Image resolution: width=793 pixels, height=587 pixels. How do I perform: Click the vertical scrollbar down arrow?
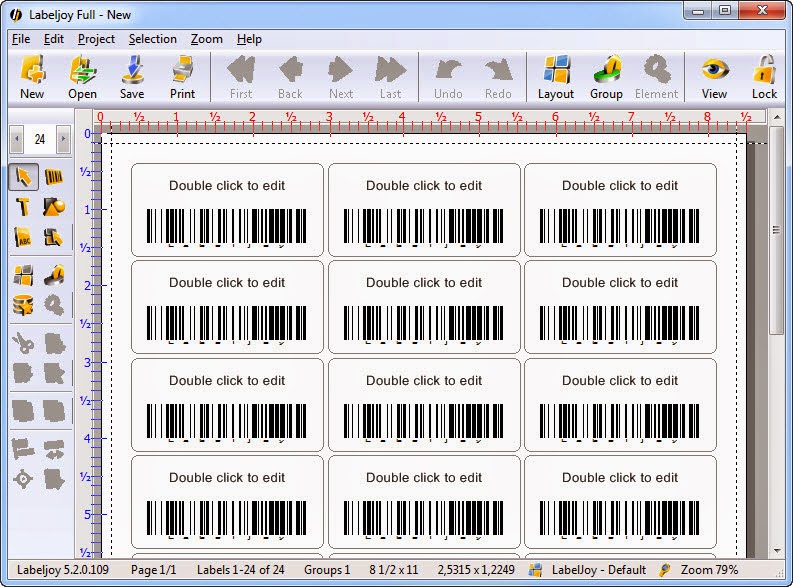[777, 551]
